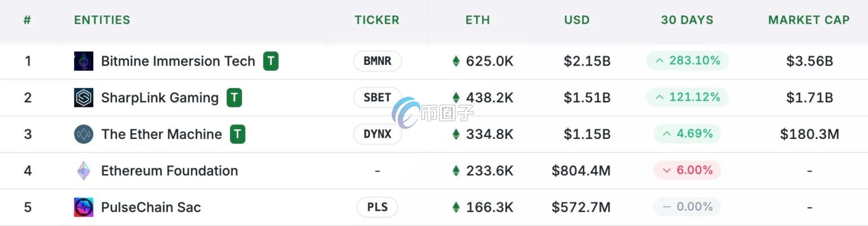Sort by the USD column header

pos(577,20)
